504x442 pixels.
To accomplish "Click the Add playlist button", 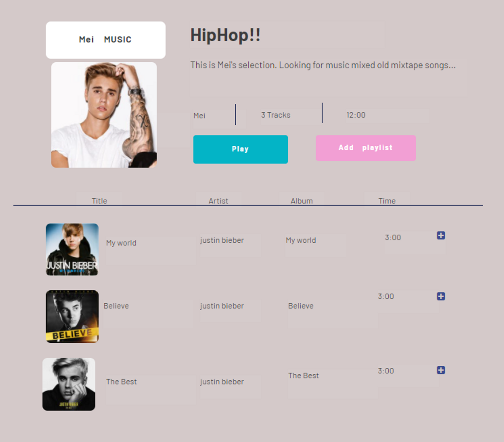I will (366, 148).
